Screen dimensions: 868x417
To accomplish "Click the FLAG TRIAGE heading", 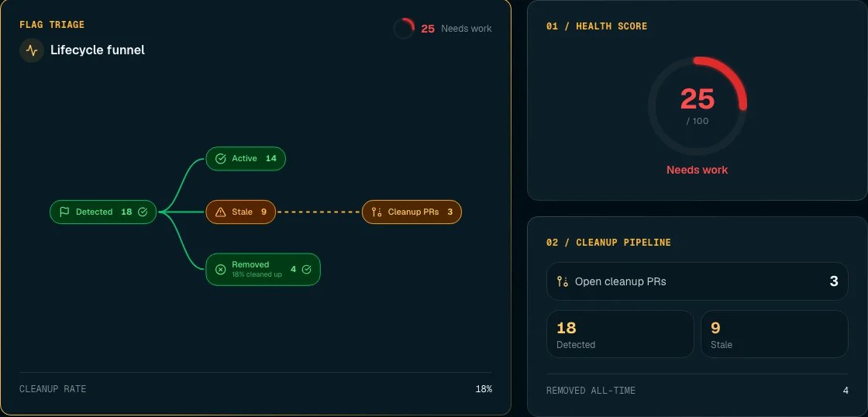I will 52,25.
